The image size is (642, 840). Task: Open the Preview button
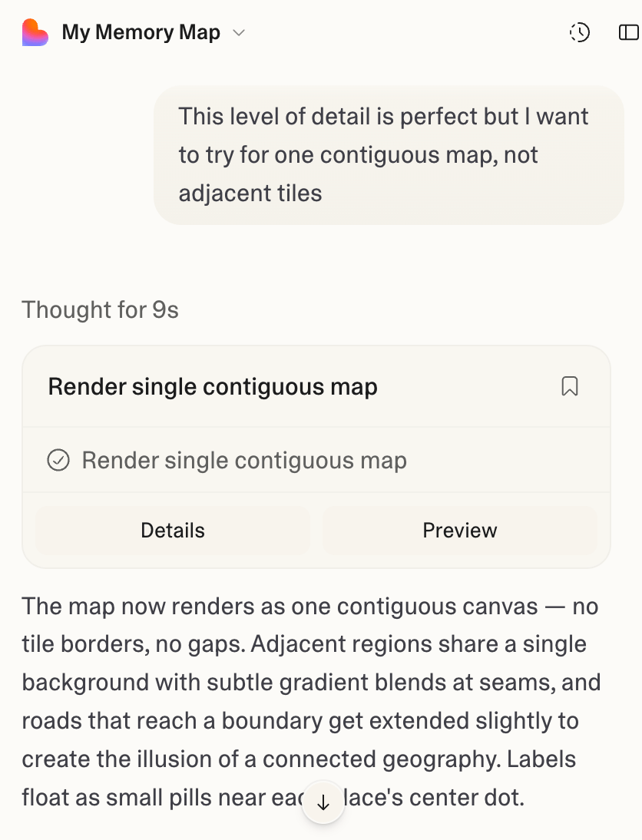point(459,531)
